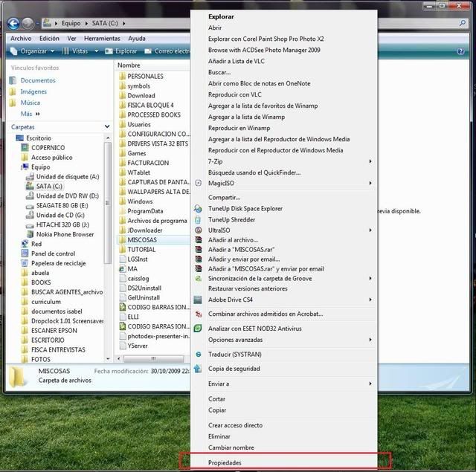Choose Eliminar in context menu
This screenshot has width=476, height=472.
pyautogui.click(x=284, y=436)
